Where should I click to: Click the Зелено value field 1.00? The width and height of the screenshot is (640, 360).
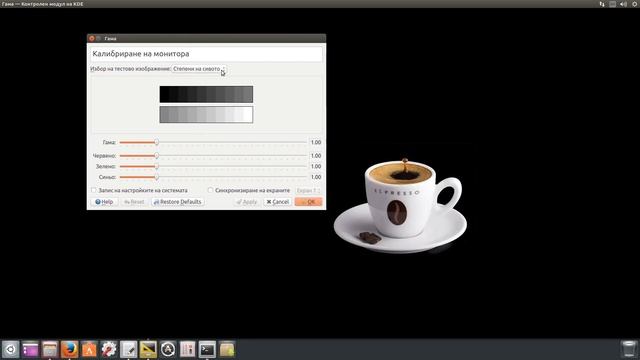[x=316, y=166]
